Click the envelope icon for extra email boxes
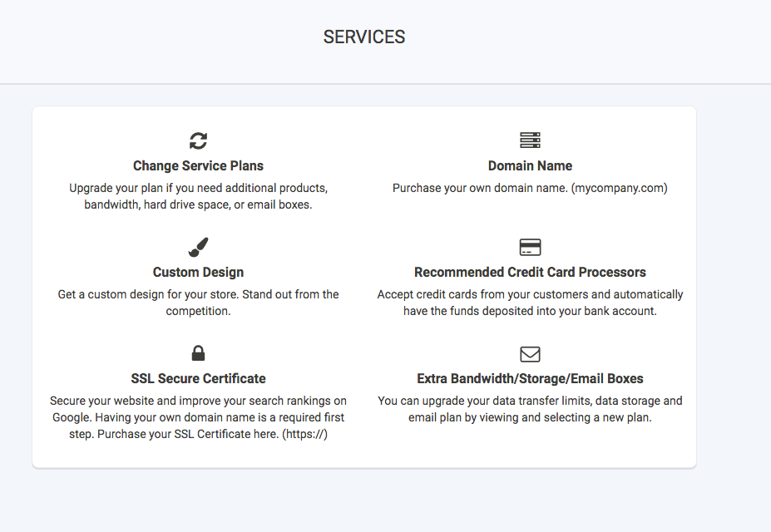 point(530,354)
